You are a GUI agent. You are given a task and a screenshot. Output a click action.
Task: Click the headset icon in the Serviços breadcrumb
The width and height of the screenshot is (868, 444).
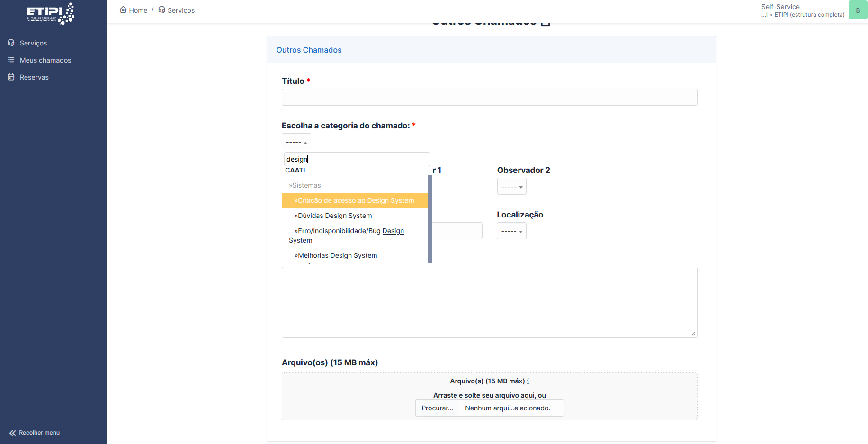point(162,10)
